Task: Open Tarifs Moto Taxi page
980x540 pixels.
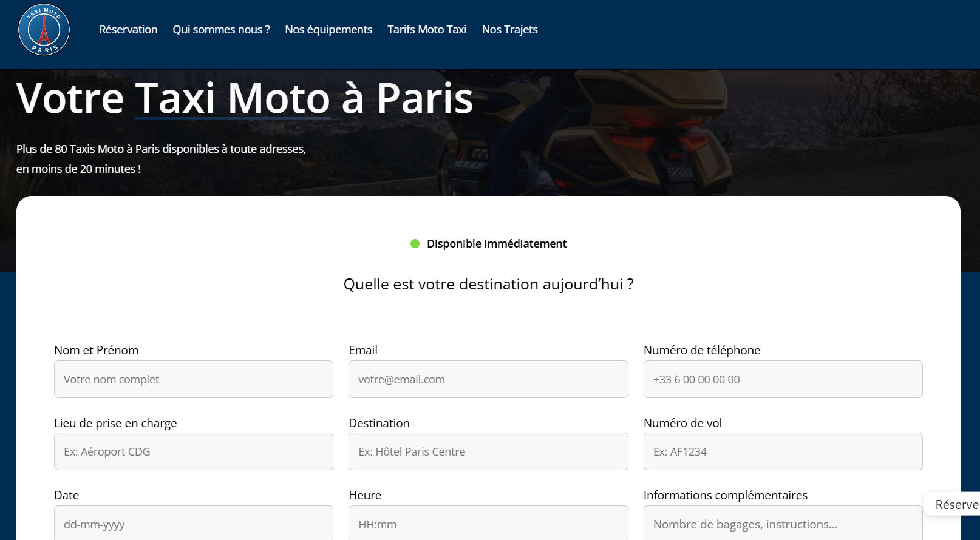Action: [427, 30]
